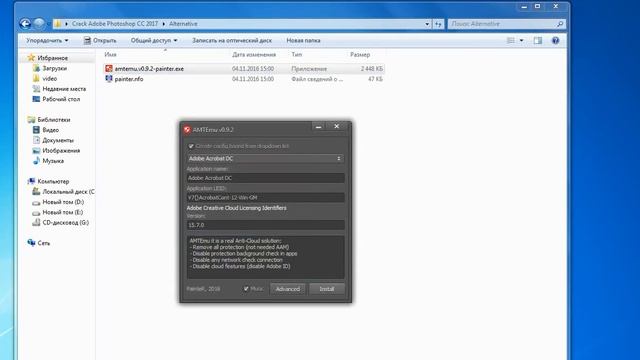Click the Explorer back navigation arrow

coord(25,24)
